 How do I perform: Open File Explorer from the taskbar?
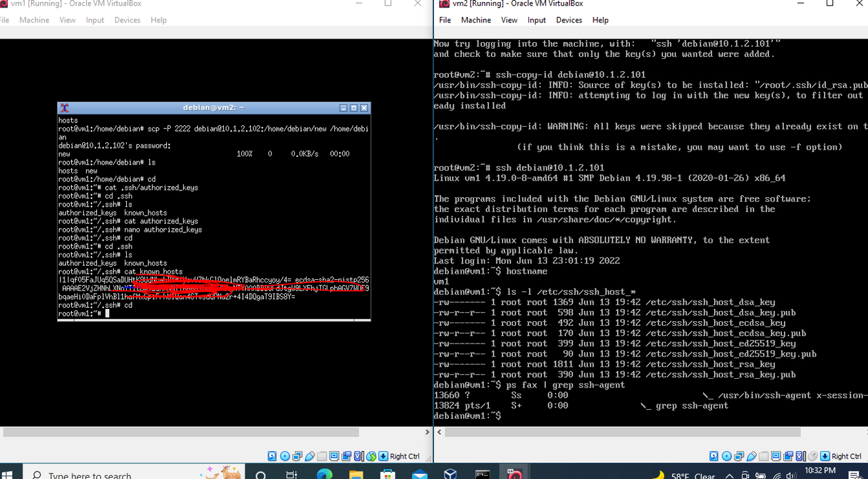click(x=355, y=474)
